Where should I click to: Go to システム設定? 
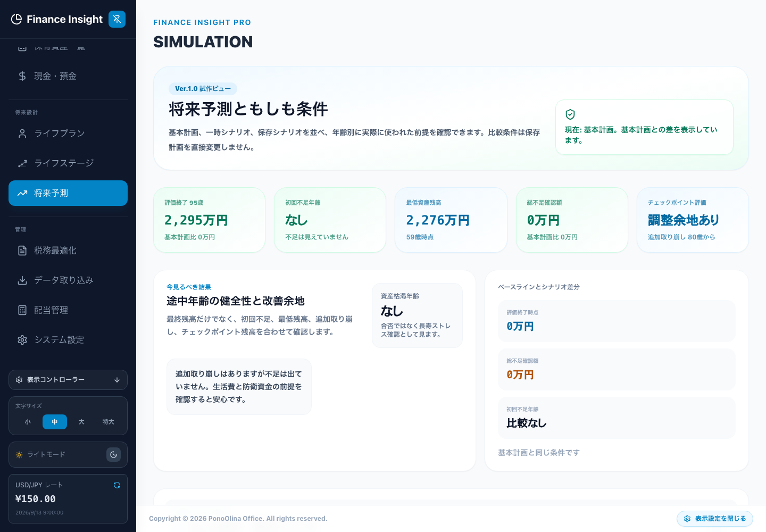pyautogui.click(x=68, y=340)
